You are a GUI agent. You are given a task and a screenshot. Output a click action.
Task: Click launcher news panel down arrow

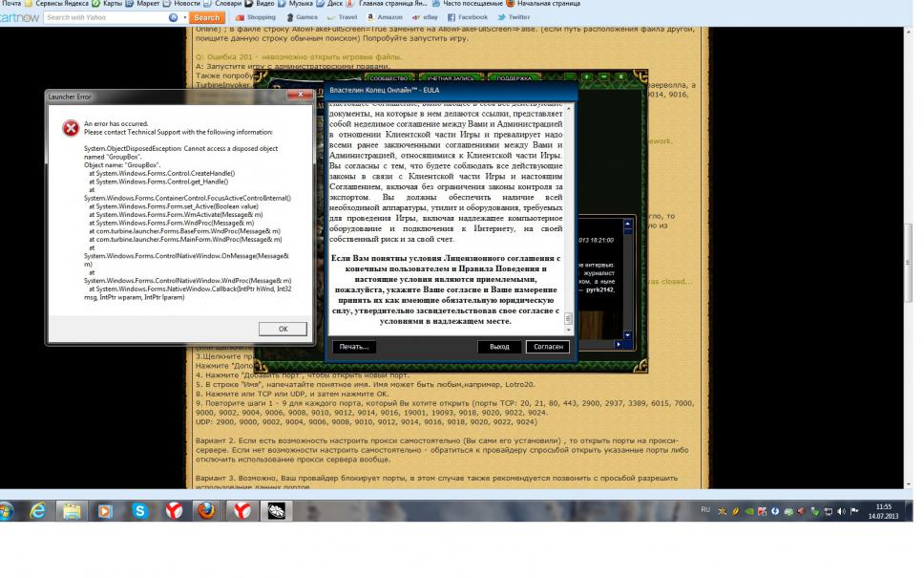tap(627, 335)
